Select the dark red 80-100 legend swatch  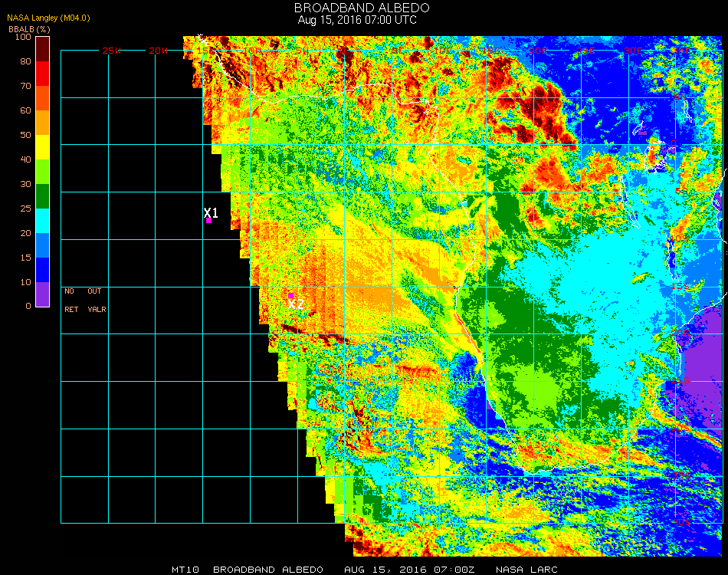click(42, 49)
